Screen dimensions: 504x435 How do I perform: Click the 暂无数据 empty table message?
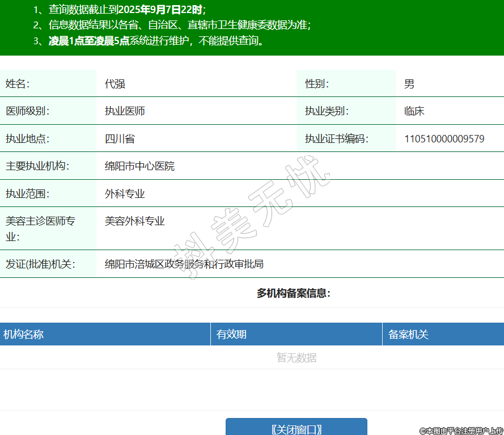[296, 358]
